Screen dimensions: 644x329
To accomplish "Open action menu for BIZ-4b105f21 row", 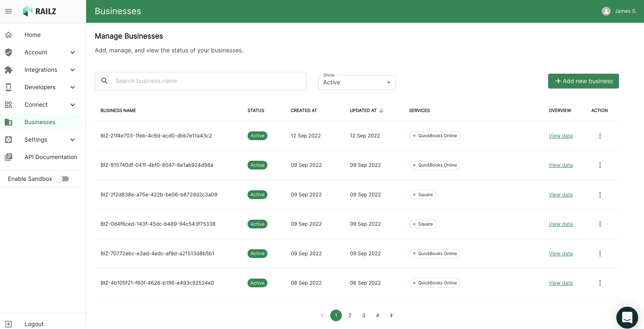I will (x=600, y=283).
